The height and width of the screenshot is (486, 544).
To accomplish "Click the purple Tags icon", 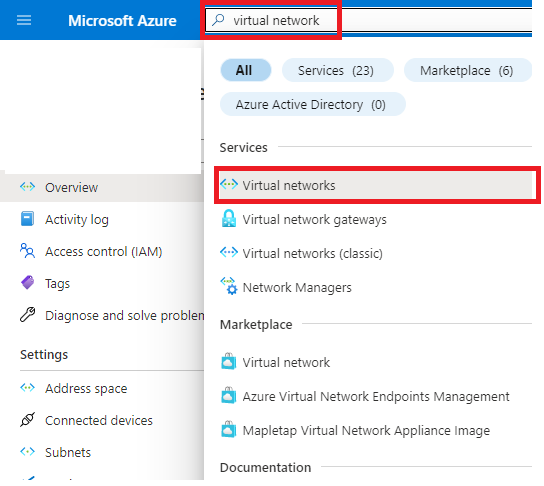I will (27, 282).
